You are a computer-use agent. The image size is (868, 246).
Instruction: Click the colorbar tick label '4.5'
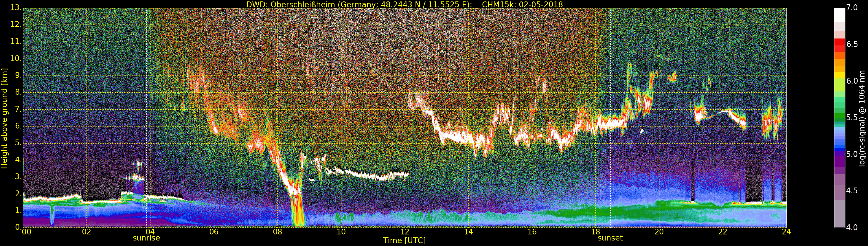[852, 191]
